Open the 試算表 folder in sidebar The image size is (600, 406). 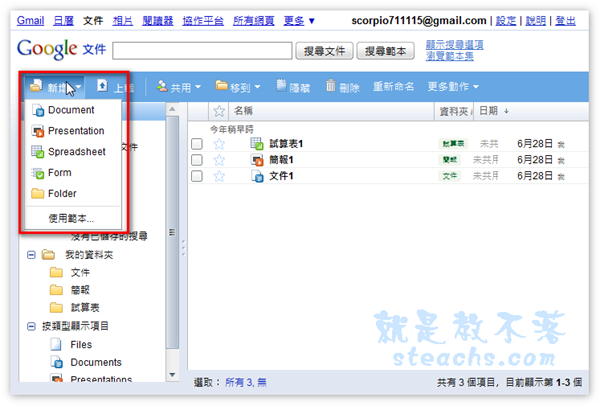pos(85,308)
